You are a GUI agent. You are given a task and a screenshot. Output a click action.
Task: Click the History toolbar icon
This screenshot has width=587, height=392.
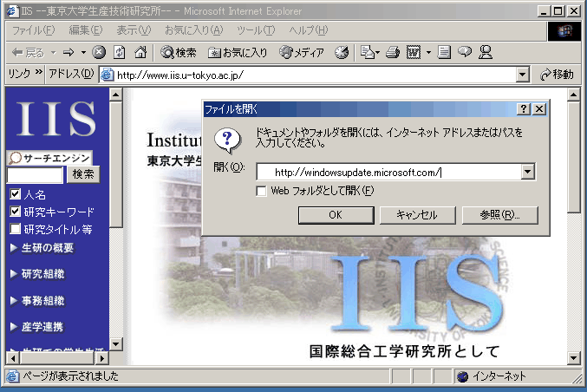click(342, 52)
